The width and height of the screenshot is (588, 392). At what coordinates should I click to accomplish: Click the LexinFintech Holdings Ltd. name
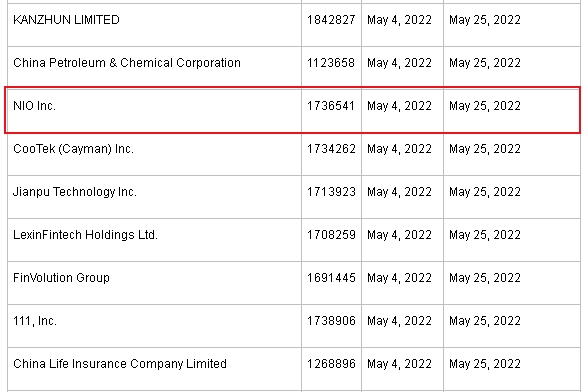[86, 235]
